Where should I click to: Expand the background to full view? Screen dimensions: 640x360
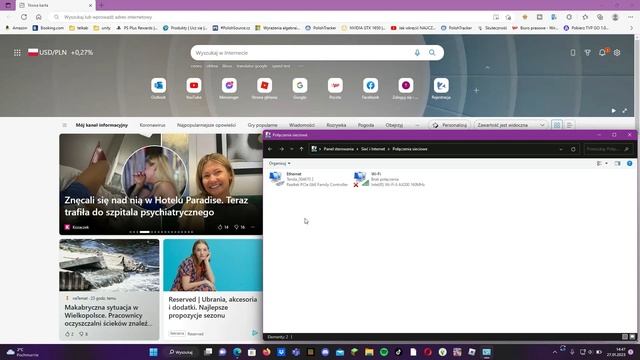(x=624, y=111)
